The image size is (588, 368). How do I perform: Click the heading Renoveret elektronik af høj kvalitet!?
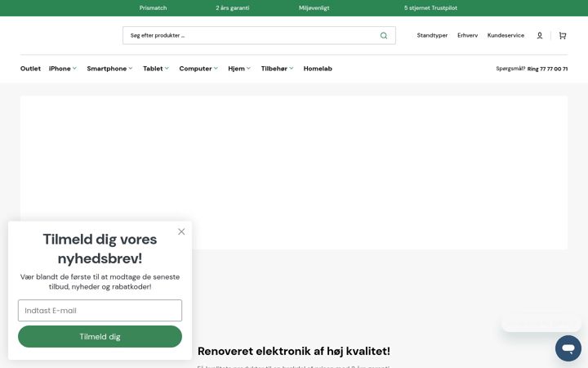294,351
